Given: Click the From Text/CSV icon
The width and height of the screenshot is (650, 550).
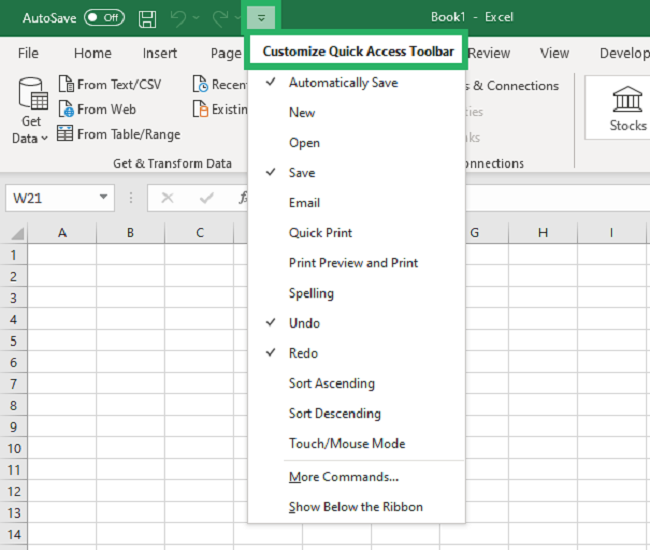Looking at the screenshot, I should 66,85.
